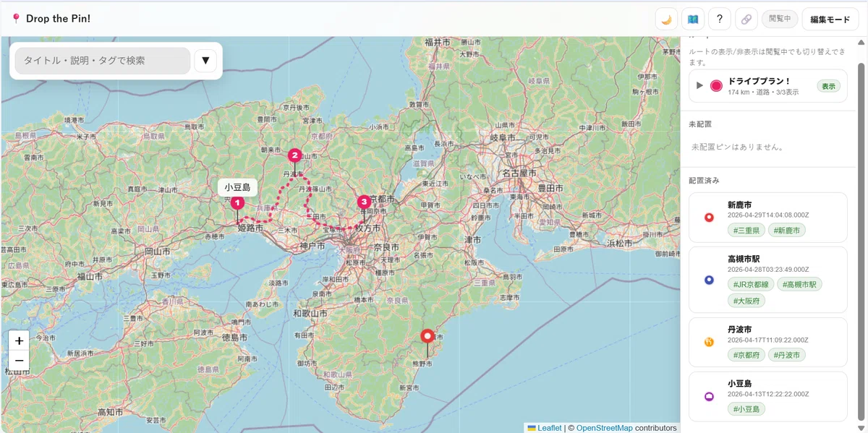Filter by the #三重県 tag
This screenshot has height=433, width=868.
746,231
